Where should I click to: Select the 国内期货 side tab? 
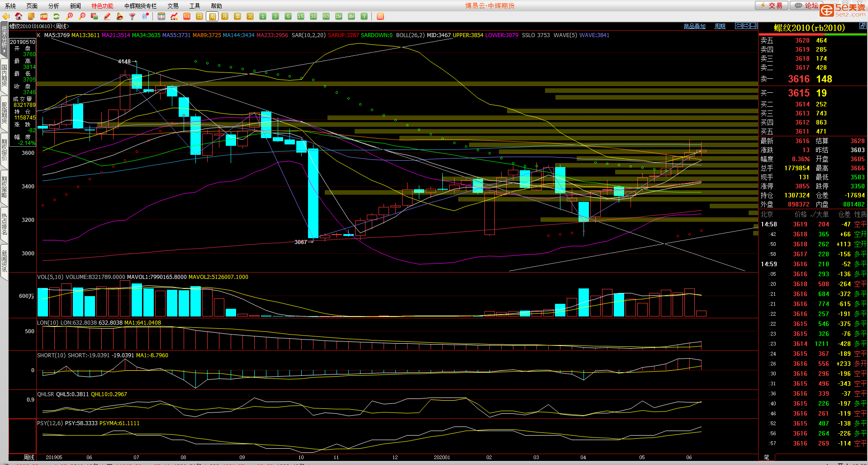[4, 76]
